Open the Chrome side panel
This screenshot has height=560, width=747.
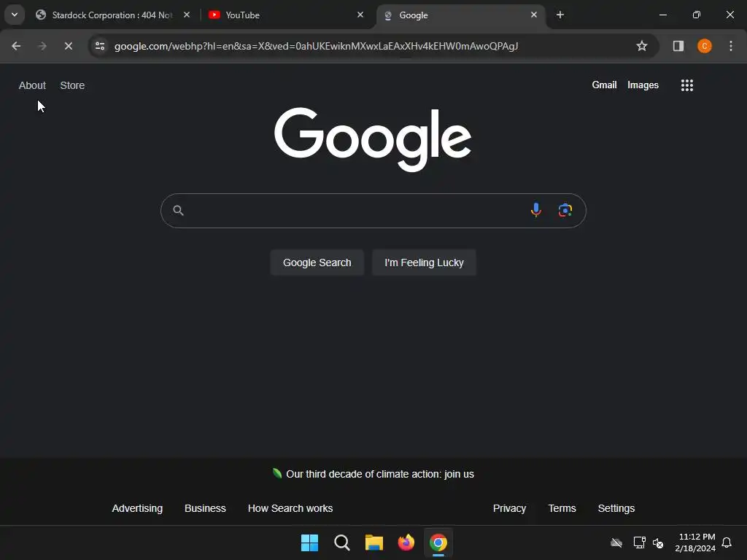[678, 46]
